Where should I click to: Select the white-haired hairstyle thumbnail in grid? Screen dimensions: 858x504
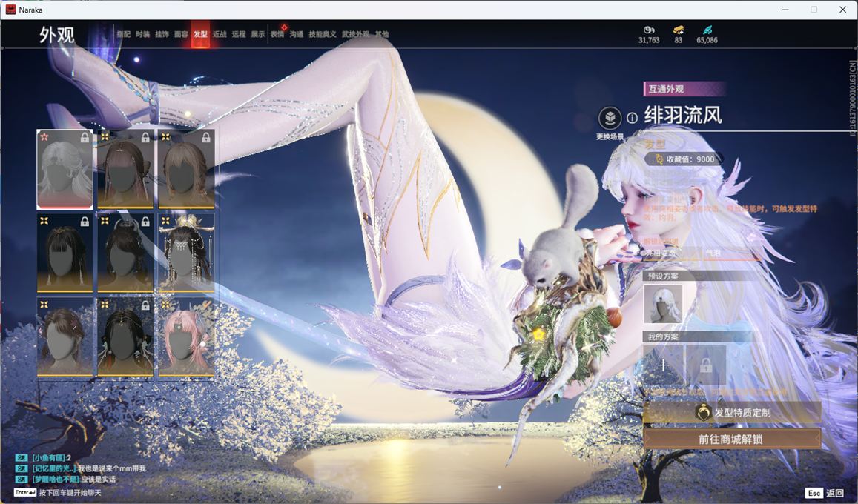point(65,169)
